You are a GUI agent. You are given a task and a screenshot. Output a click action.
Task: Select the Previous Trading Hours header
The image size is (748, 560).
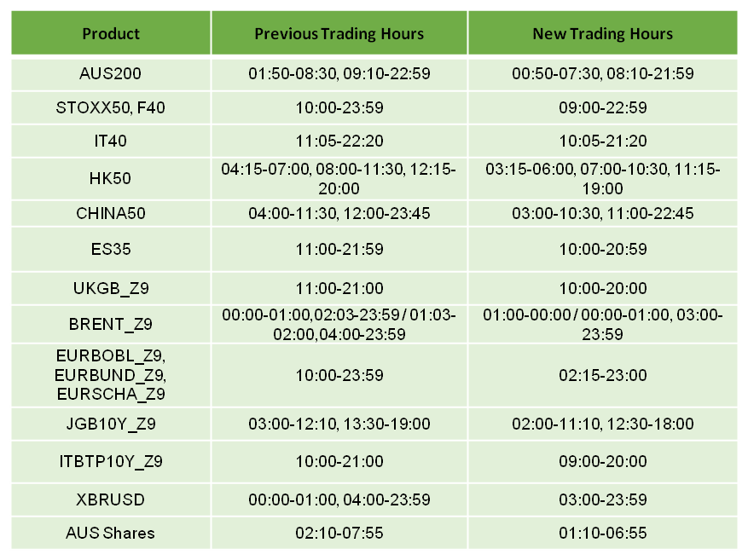click(x=339, y=33)
